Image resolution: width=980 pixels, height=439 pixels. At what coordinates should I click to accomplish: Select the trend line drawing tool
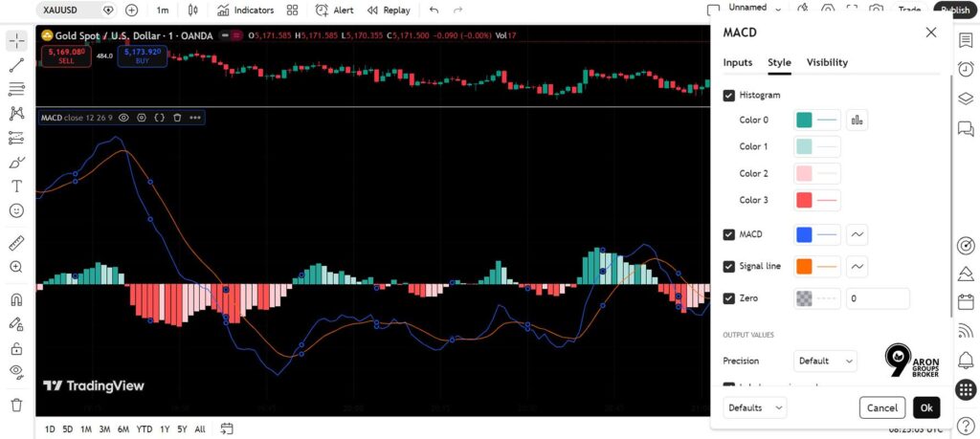click(17, 65)
